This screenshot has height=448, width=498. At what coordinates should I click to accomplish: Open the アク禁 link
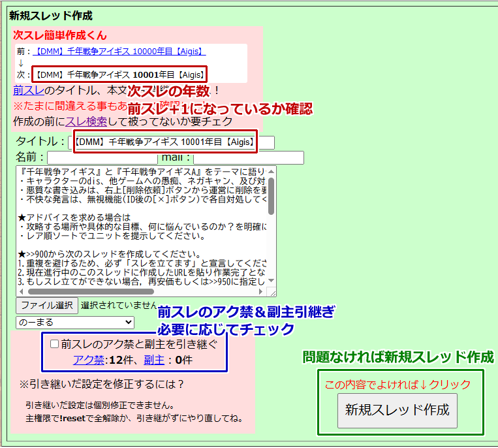(x=89, y=360)
